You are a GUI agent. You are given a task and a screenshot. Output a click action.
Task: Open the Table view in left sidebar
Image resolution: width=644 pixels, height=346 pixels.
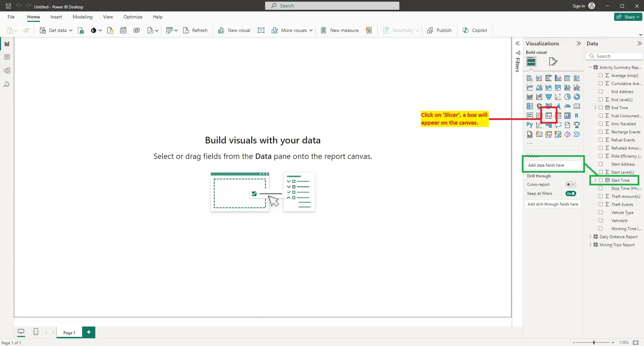click(x=7, y=57)
